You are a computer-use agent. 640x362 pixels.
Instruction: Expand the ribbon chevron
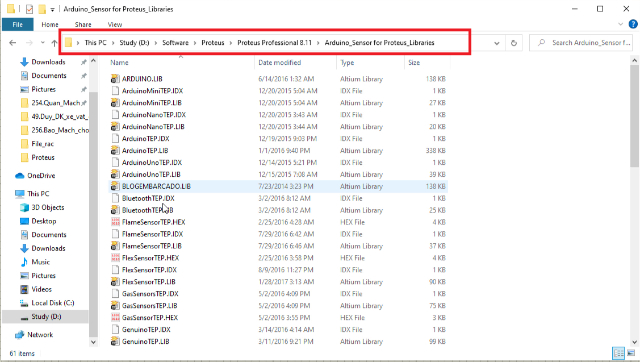620,24
